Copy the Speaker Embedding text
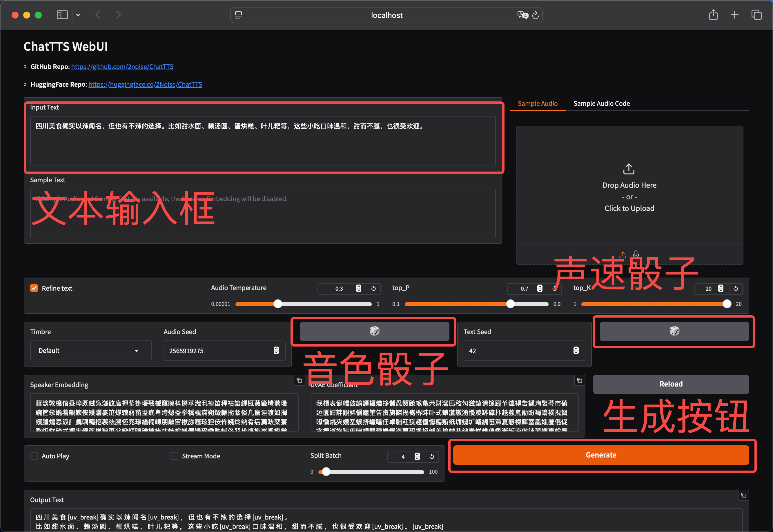The image size is (773, 532). point(300,380)
